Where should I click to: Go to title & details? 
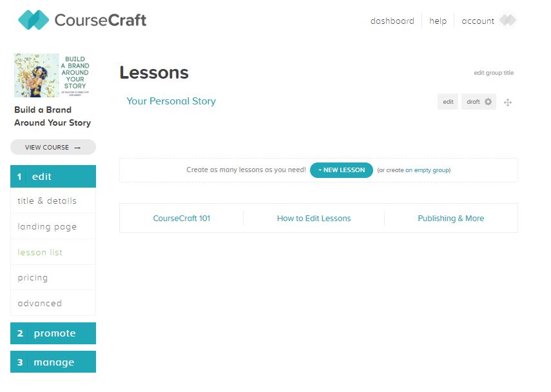click(x=53, y=201)
